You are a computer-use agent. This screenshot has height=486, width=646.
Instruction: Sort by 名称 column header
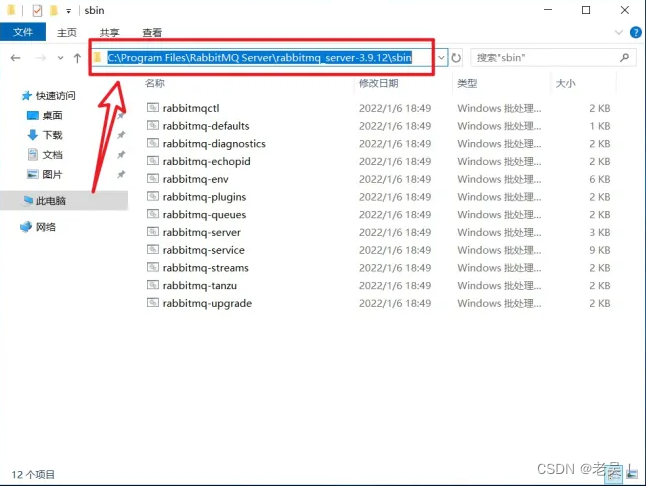coord(155,83)
